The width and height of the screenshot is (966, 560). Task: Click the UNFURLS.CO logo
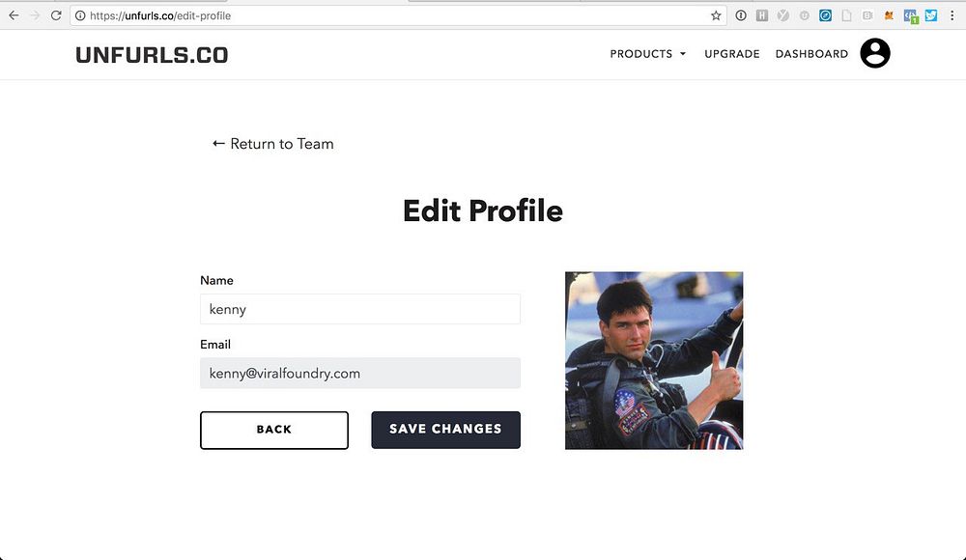(x=152, y=55)
